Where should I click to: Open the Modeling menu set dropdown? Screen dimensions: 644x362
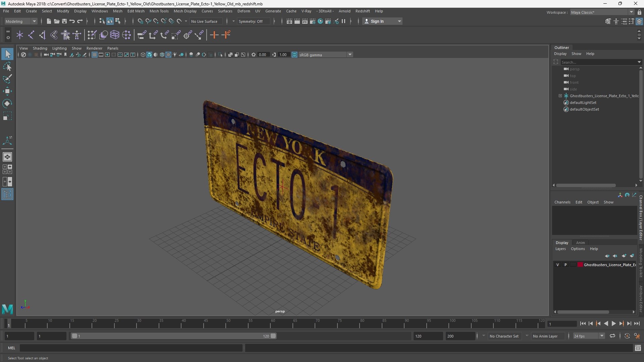click(x=21, y=21)
